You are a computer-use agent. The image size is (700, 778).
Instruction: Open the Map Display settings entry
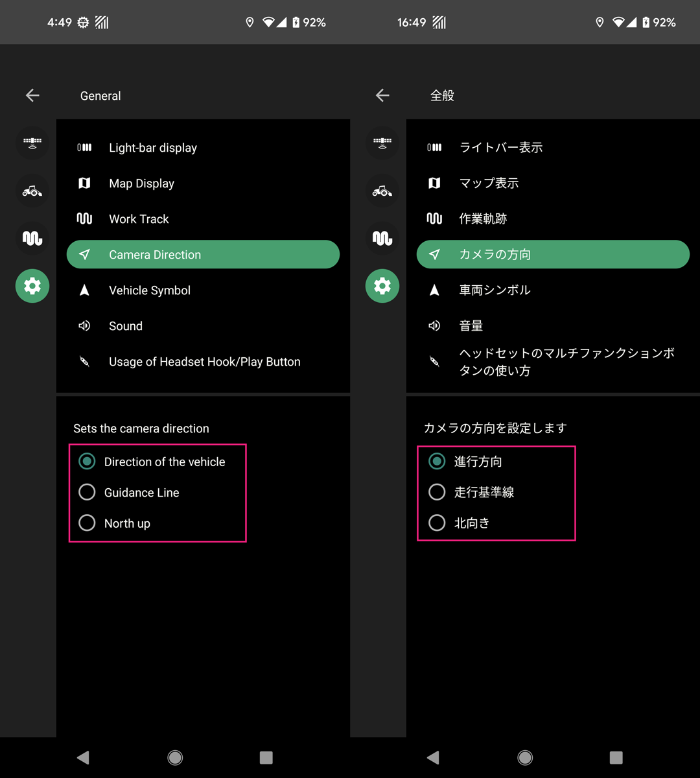[x=141, y=183]
